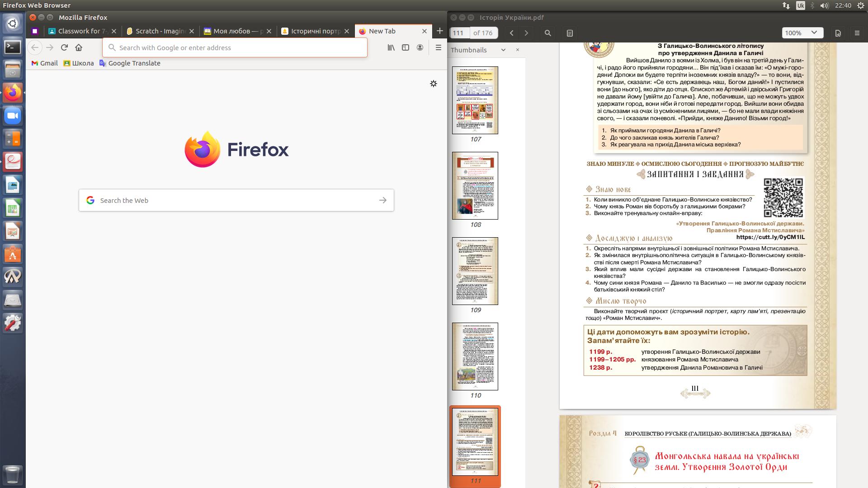868x488 pixels.
Task: Expand the Thumbnails sidebar selector dropdown
Action: tap(503, 50)
